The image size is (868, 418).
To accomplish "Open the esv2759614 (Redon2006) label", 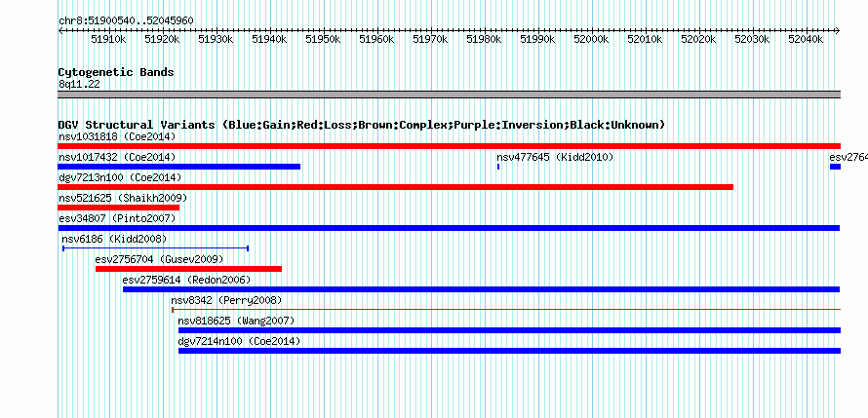I will (x=186, y=280).
